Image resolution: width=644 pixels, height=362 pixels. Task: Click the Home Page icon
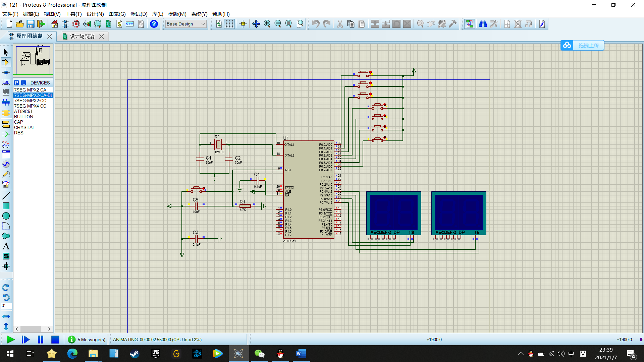point(55,24)
